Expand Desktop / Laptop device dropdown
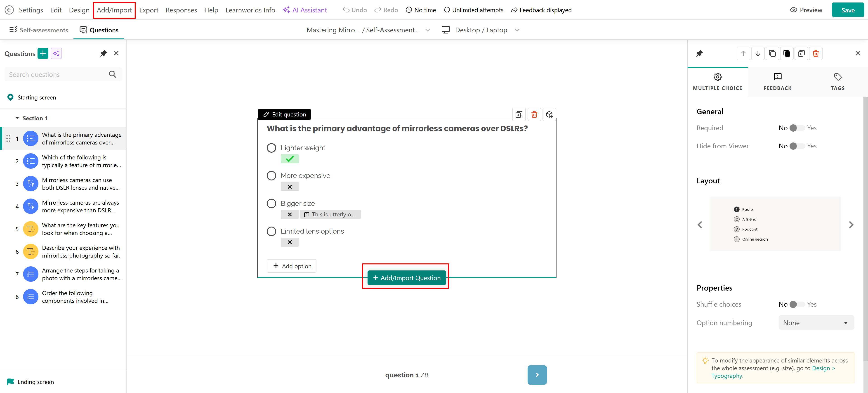868x393 pixels. point(517,30)
